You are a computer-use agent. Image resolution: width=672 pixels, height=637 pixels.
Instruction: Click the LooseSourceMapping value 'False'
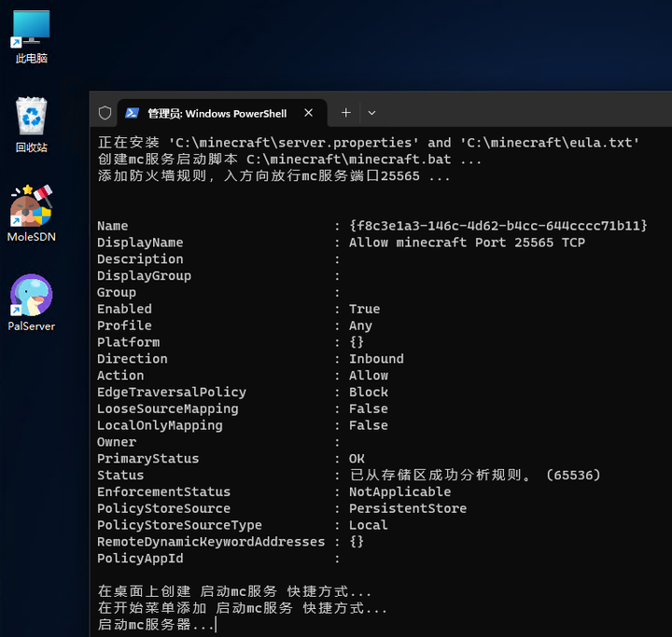point(369,409)
